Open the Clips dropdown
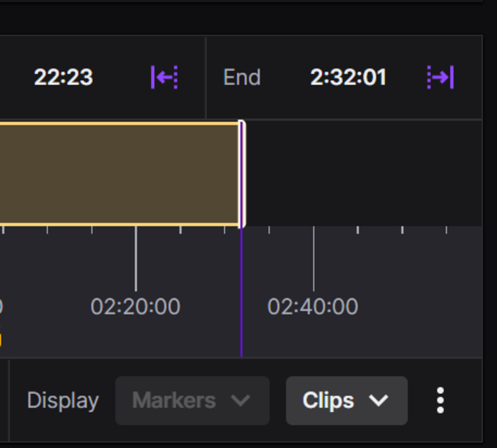This screenshot has width=497, height=448. coord(346,401)
